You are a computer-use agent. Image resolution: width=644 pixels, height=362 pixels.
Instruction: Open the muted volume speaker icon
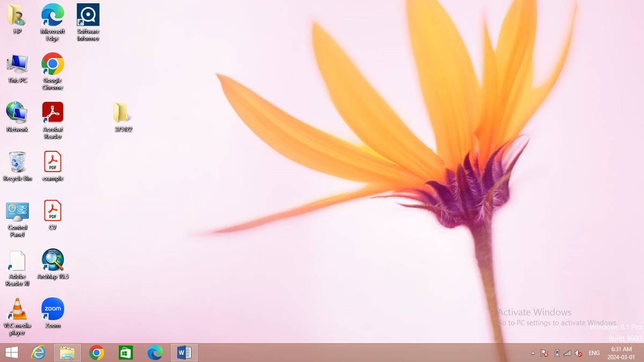[x=579, y=353]
